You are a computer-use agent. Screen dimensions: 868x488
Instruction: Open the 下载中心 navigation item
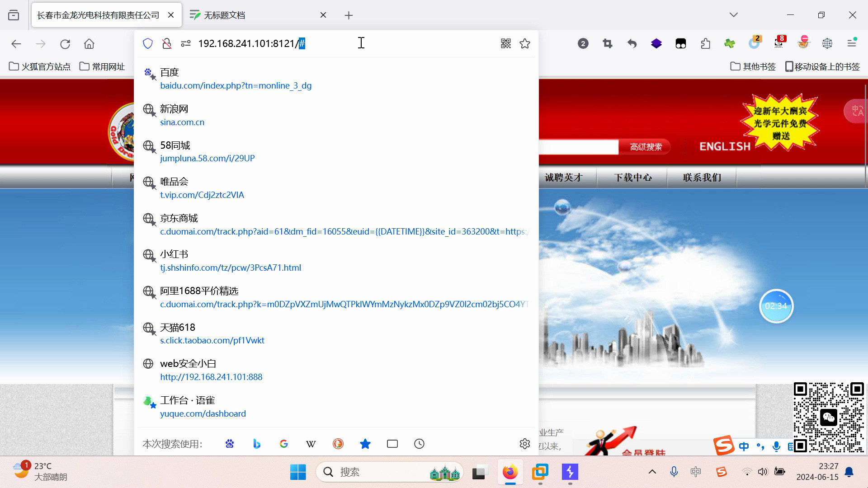pyautogui.click(x=633, y=178)
